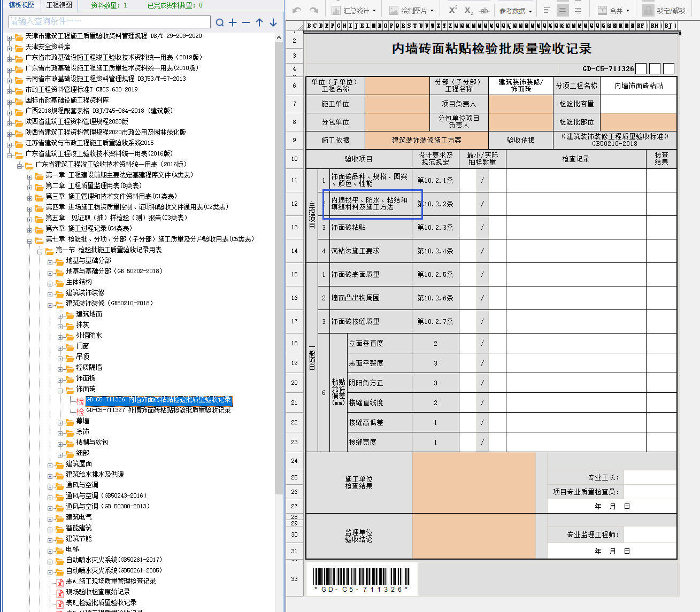This screenshot has height=612, width=700.
Task: Click the 第10.2.3条 cell
Action: coord(435,227)
